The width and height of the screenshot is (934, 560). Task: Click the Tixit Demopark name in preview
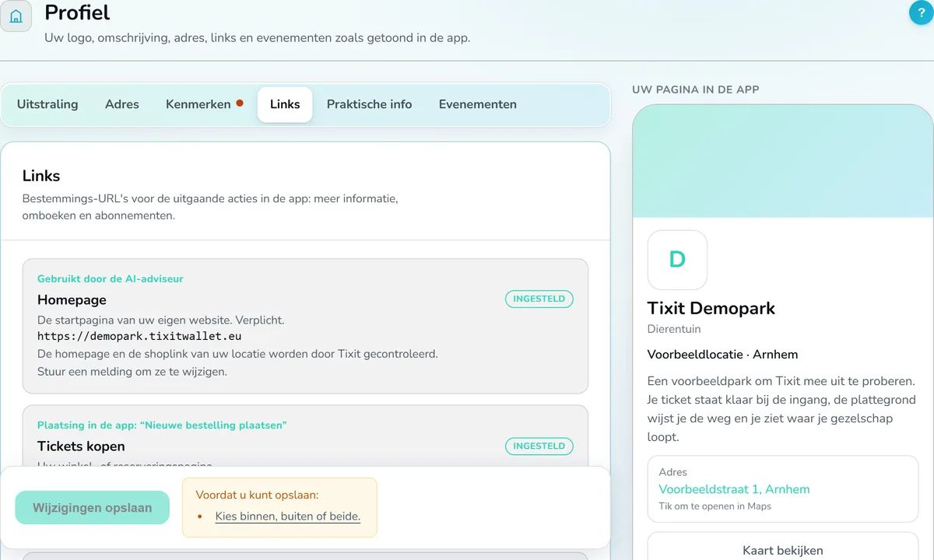coord(711,308)
